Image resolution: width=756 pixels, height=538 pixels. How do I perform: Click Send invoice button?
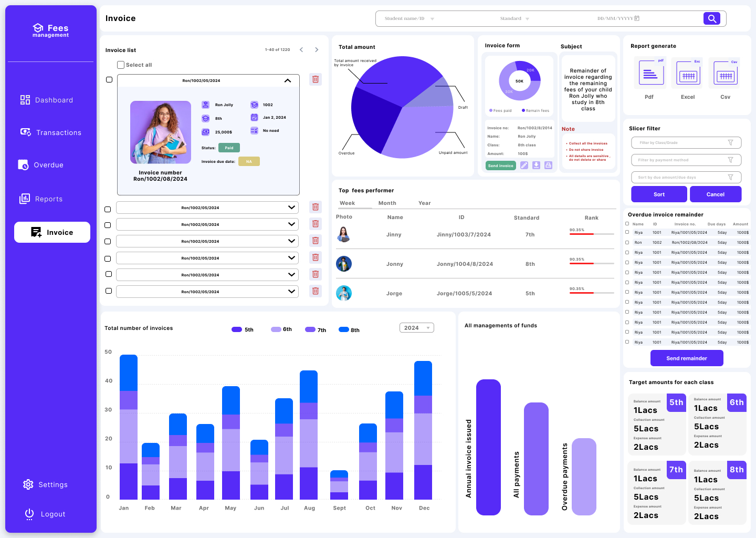pyautogui.click(x=501, y=165)
